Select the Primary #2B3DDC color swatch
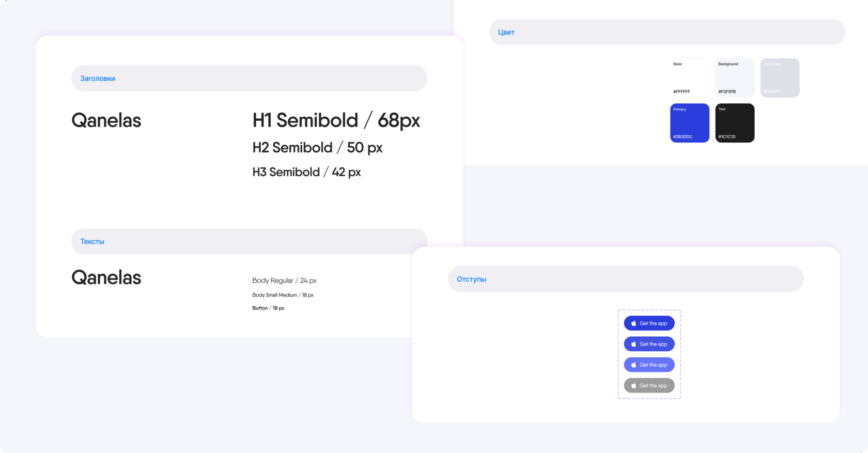 690,123
